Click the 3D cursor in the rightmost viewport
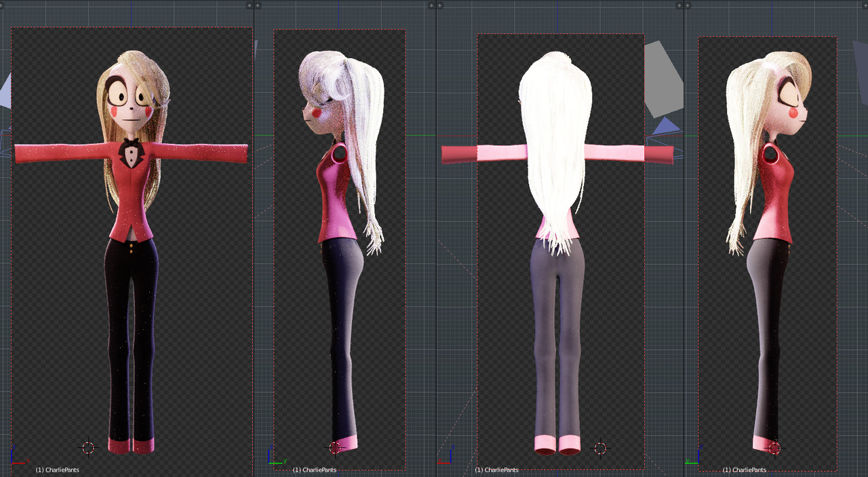The image size is (868, 477). pyautogui.click(x=774, y=448)
